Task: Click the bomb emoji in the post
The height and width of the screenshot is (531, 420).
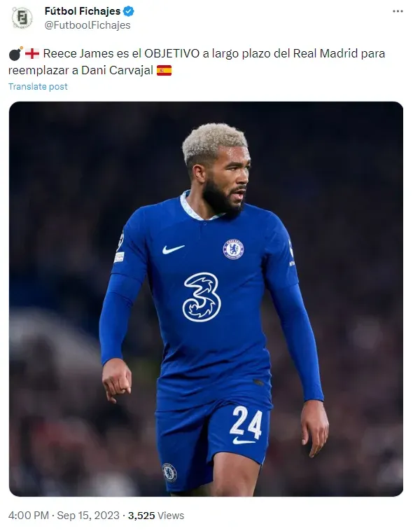Action: point(15,53)
